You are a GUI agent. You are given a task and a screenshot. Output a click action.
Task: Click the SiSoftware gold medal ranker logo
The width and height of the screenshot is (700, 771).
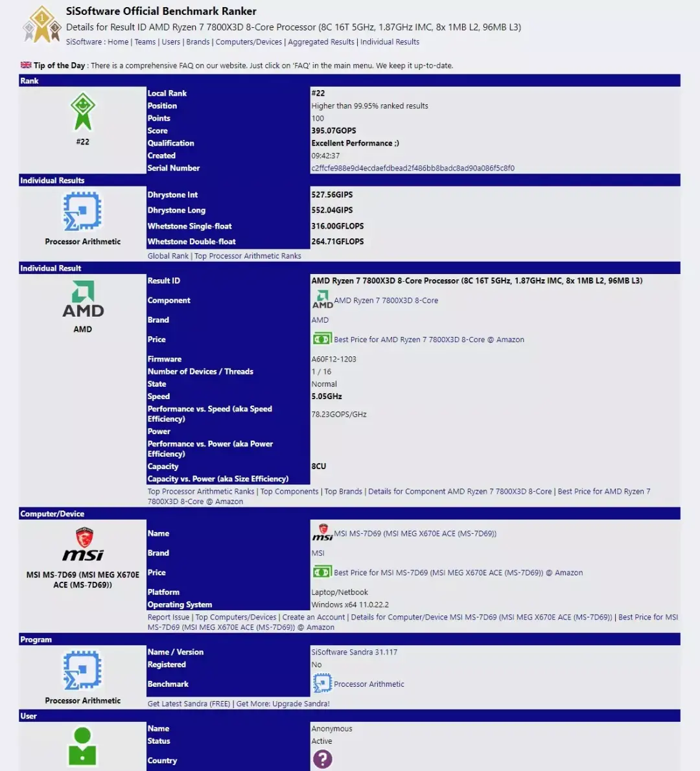(x=42, y=24)
